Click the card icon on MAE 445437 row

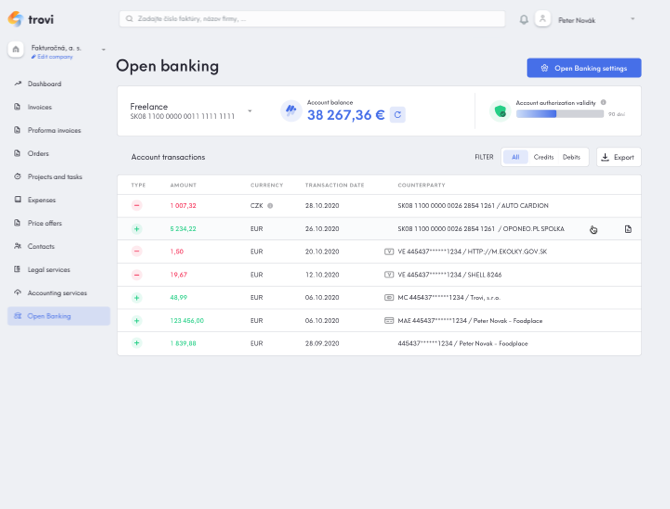coord(389,321)
